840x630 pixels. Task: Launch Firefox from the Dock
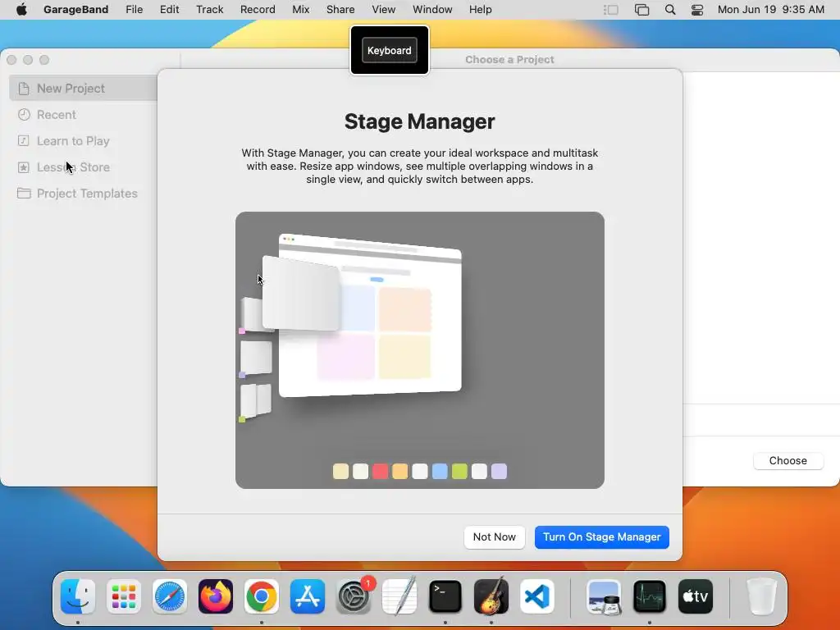[216, 596]
